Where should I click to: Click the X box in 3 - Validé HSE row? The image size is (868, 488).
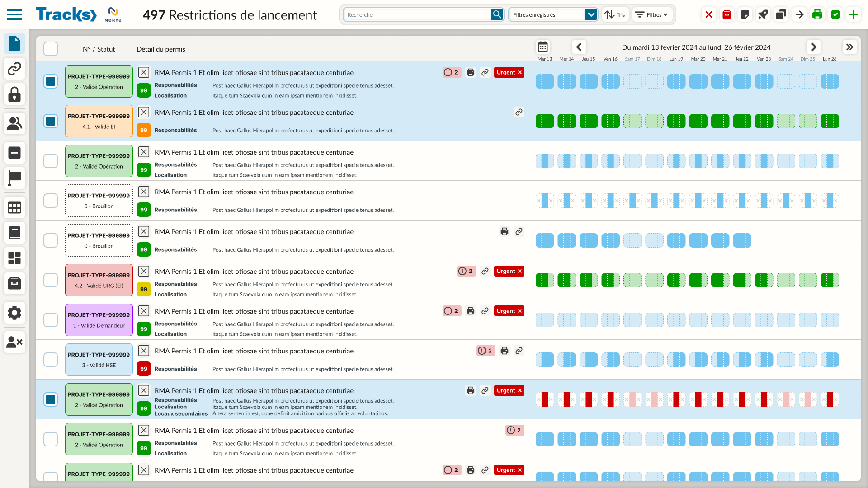click(x=144, y=351)
